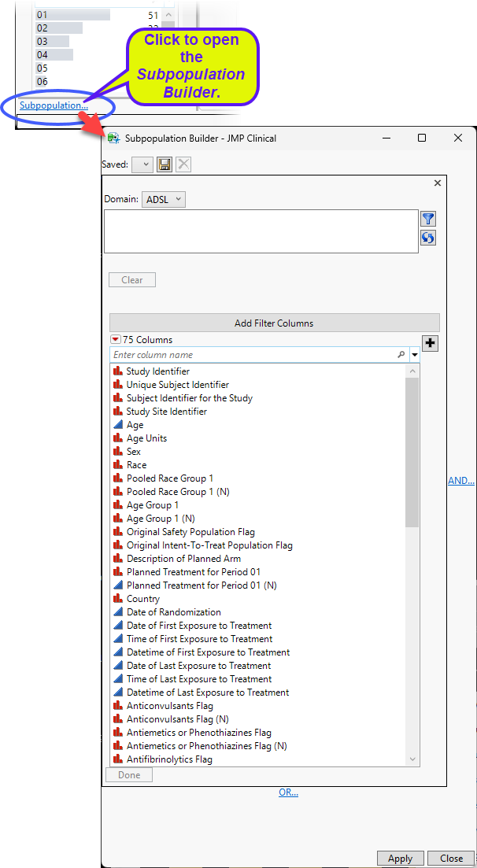This screenshot has width=477, height=868.
Task: Click the black plus icon beside columns
Action: click(x=431, y=343)
